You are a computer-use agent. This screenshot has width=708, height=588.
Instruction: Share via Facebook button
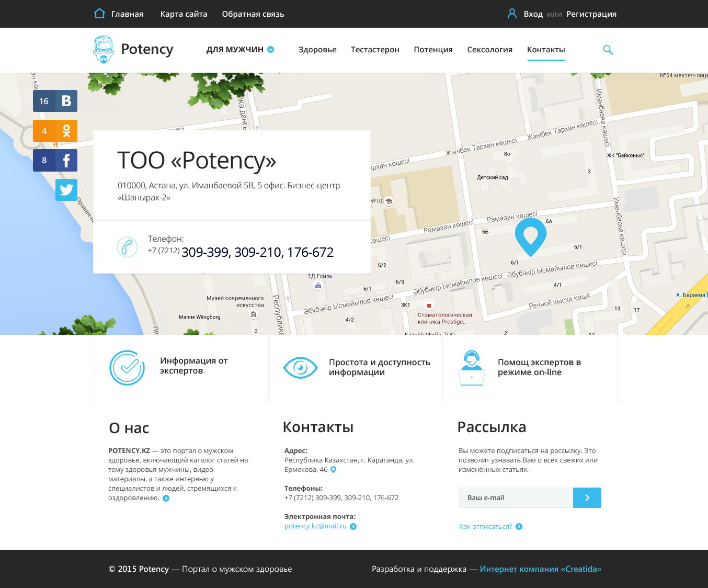[x=55, y=161]
